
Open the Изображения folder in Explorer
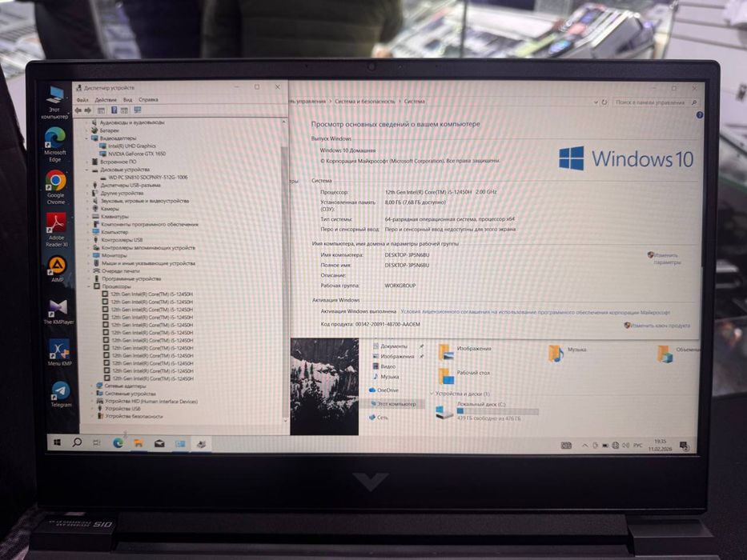tap(464, 352)
